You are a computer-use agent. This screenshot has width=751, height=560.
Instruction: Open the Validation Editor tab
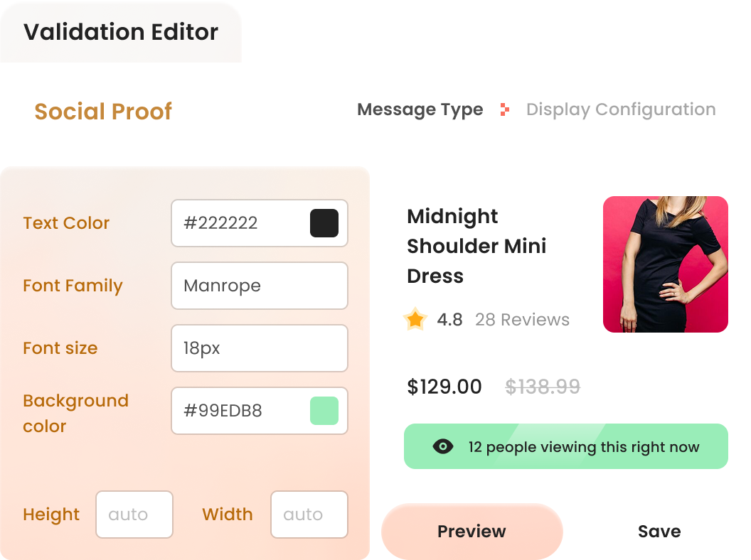[121, 33]
